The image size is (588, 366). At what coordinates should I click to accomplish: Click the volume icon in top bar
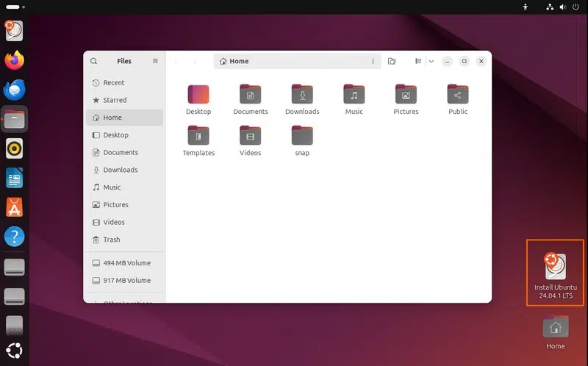coord(563,7)
